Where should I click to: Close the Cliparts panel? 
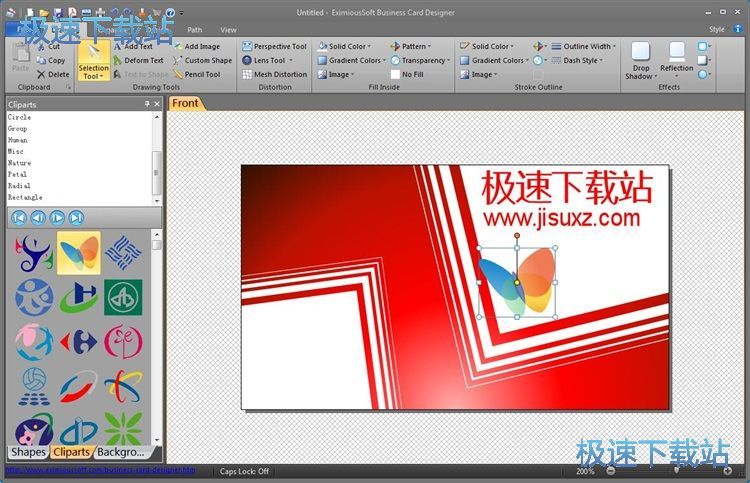click(157, 104)
